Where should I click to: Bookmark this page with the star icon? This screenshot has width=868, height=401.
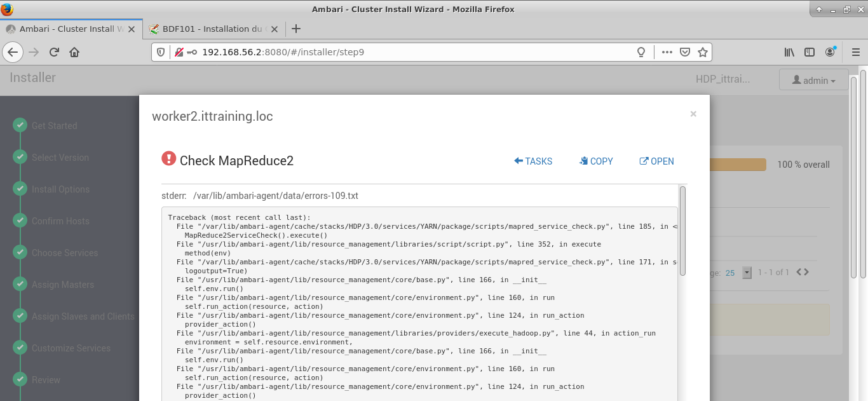tap(702, 52)
